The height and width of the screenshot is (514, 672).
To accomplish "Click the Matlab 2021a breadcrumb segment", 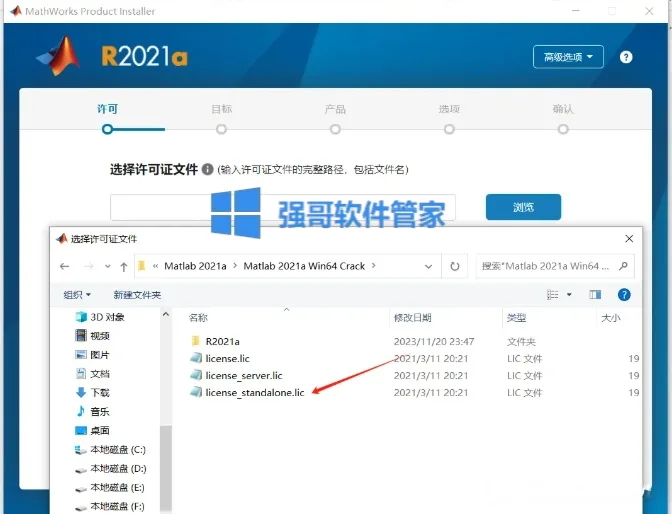I will coord(195,266).
